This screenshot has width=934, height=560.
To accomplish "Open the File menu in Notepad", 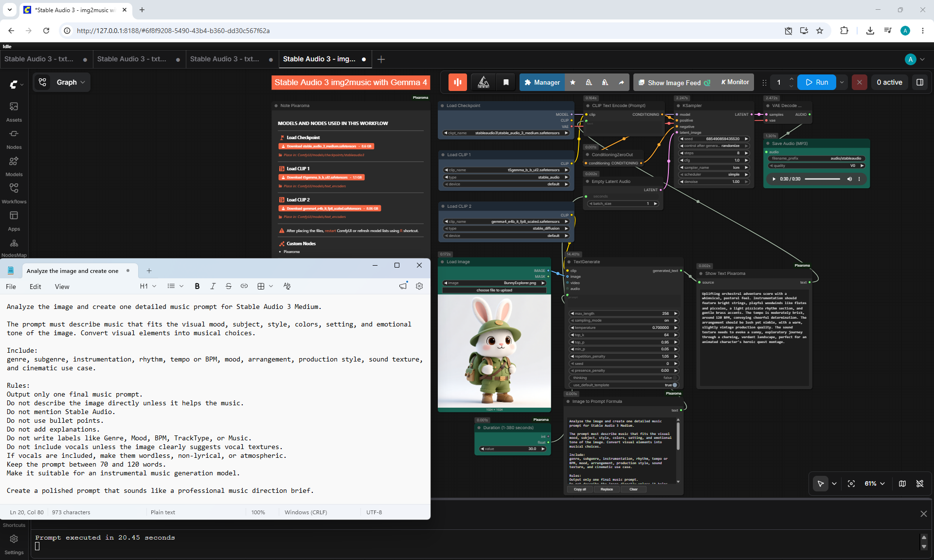I will click(x=11, y=287).
